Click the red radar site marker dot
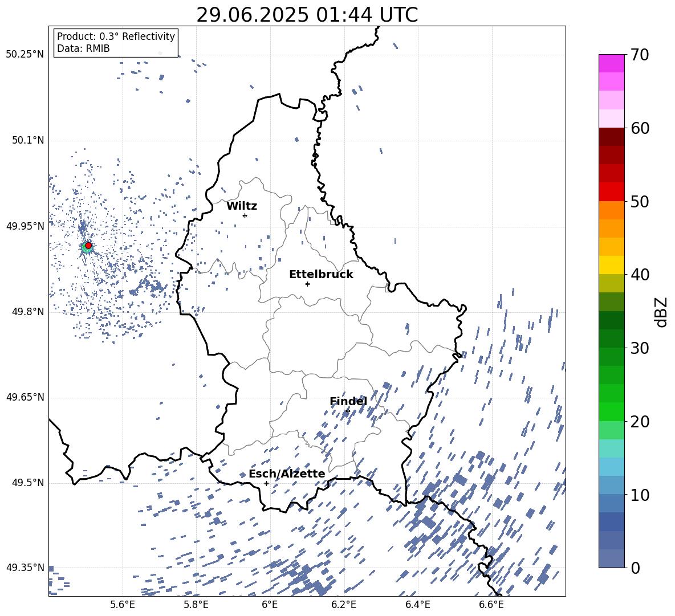 88,245
